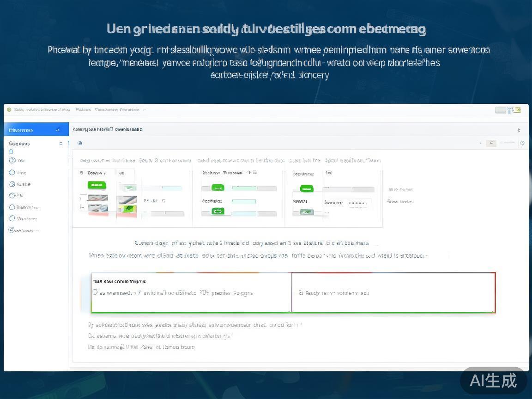
Task: Click the pin icon on the blue sidebar header
Action: 58,130
